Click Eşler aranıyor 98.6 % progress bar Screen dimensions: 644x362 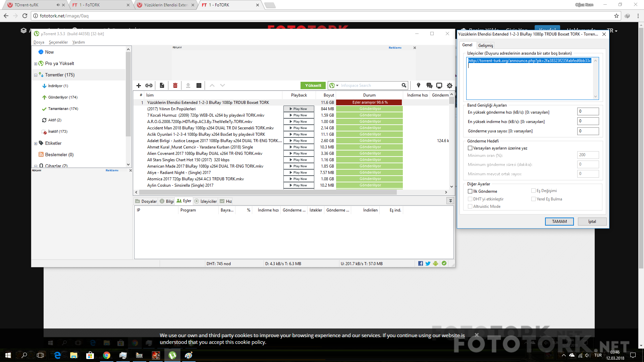pyautogui.click(x=369, y=103)
